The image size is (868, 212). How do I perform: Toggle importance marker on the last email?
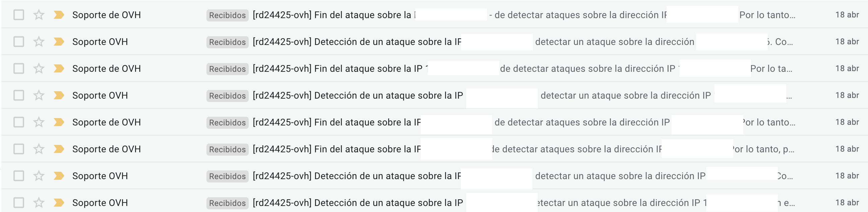point(59,203)
